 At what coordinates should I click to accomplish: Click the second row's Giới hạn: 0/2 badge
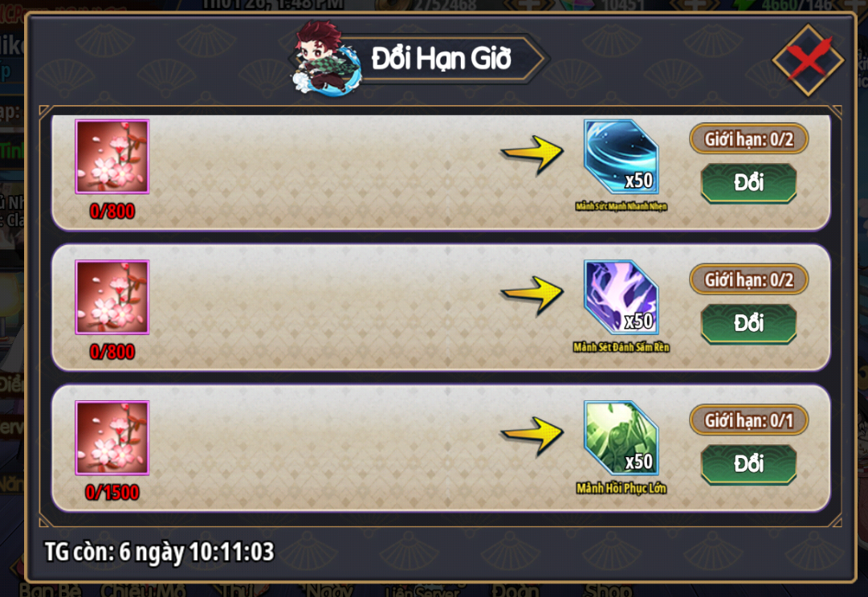click(748, 280)
